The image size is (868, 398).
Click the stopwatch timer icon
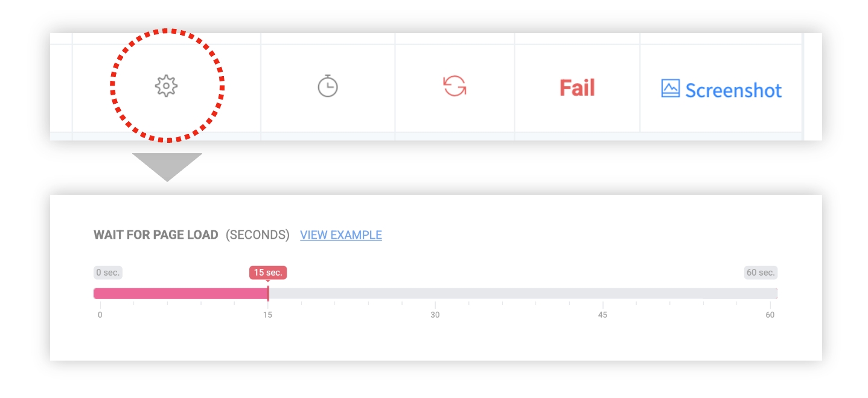pyautogui.click(x=328, y=86)
